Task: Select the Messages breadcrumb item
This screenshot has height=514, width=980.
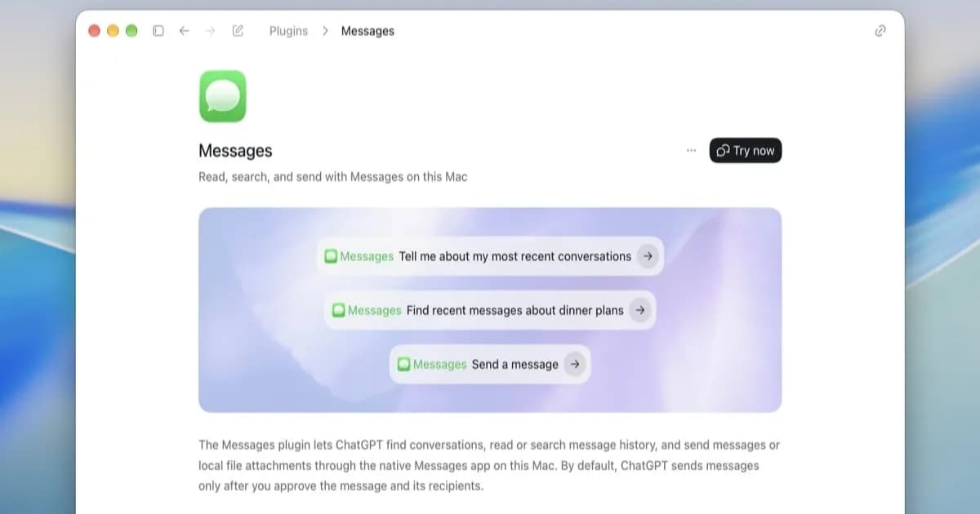Action: [367, 31]
